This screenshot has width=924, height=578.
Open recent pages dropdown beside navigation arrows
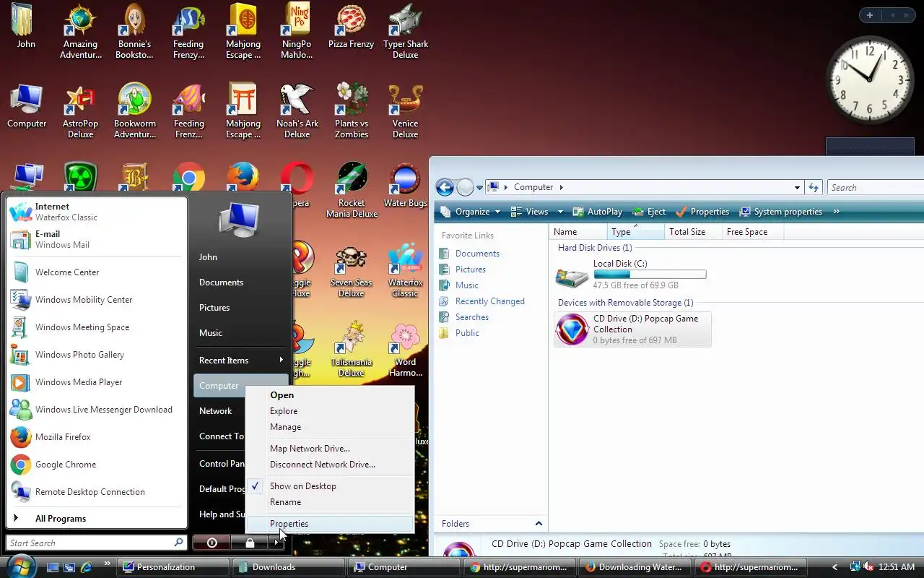click(479, 188)
